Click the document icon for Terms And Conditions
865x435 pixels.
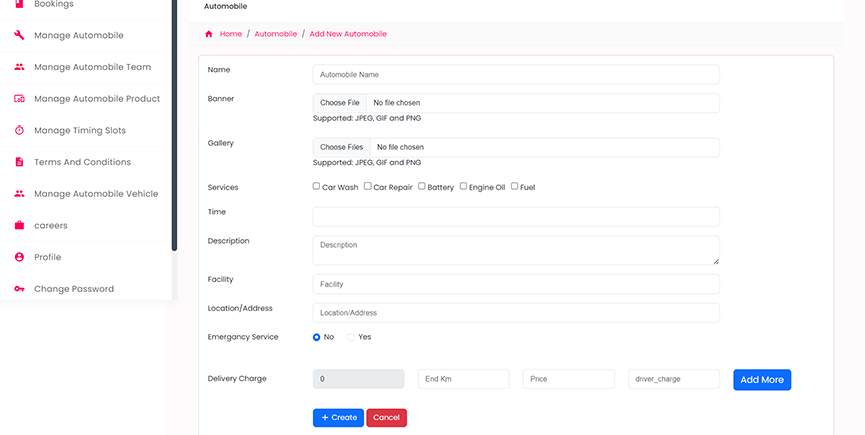click(x=19, y=162)
